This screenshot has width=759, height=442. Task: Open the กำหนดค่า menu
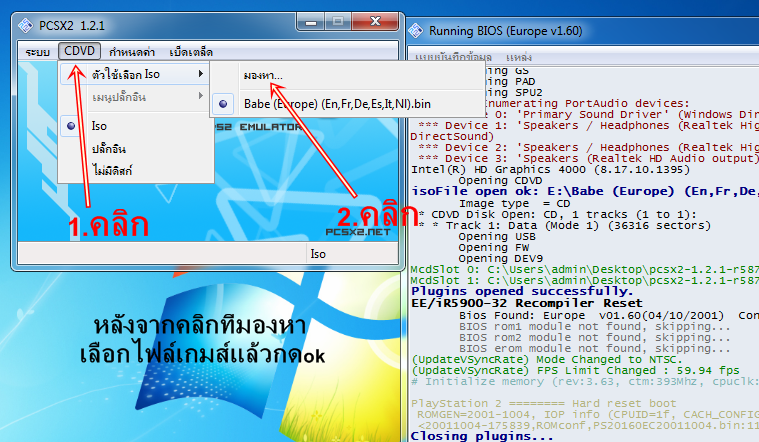tap(132, 51)
